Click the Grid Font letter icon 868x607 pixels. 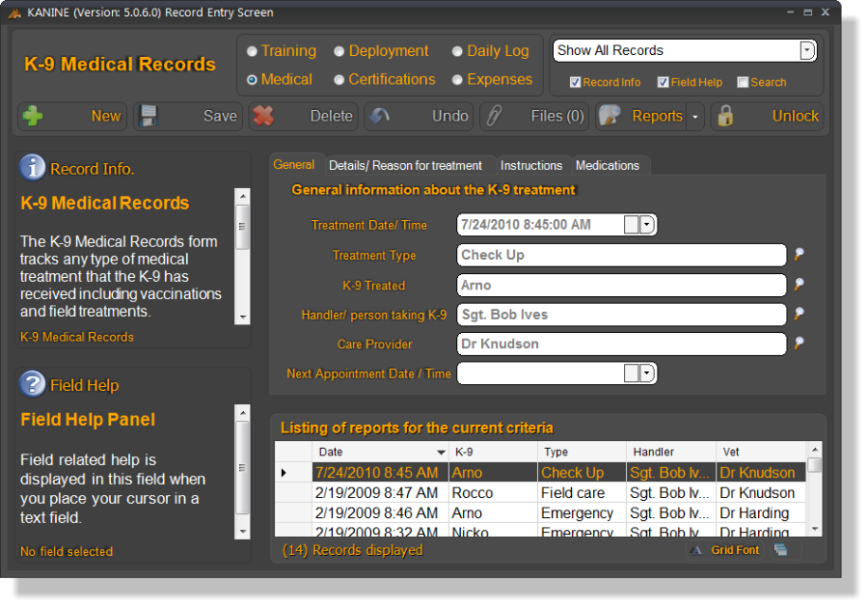coord(695,550)
